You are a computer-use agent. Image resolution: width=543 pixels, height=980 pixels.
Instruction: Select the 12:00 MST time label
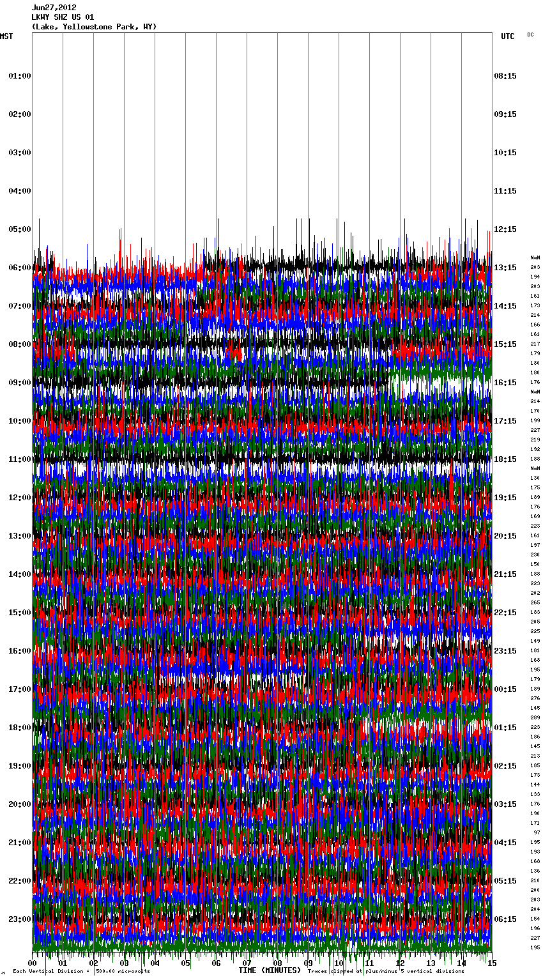click(x=20, y=498)
